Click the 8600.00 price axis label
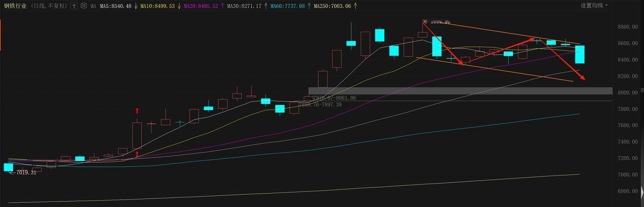 [627, 43]
